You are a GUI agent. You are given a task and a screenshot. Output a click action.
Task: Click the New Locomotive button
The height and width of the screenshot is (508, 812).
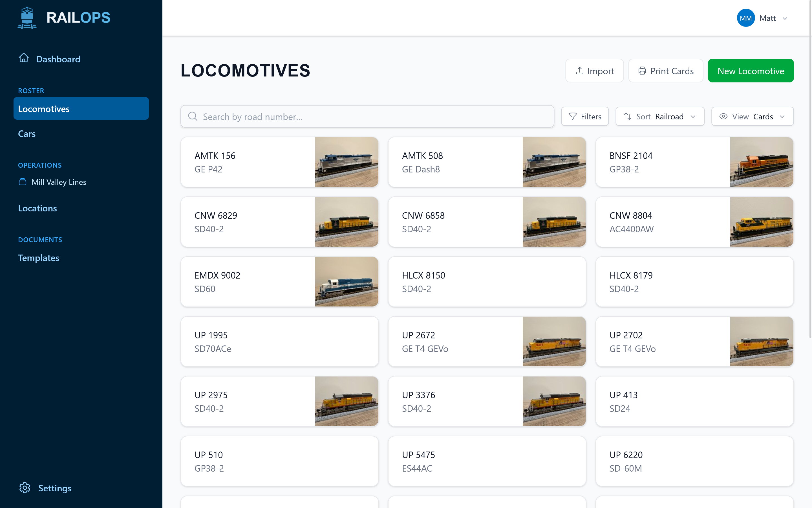coord(751,71)
